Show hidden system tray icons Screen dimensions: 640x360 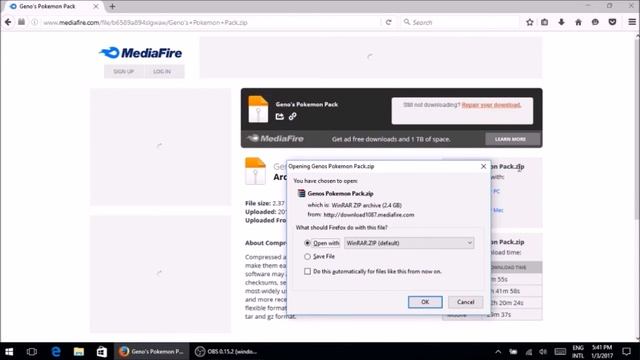(498, 351)
